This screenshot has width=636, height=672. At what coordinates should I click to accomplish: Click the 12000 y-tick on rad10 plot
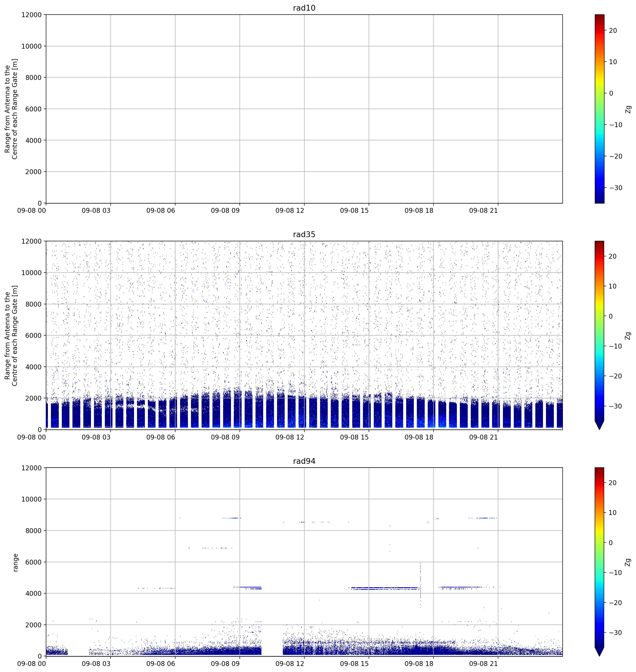pyautogui.click(x=31, y=15)
